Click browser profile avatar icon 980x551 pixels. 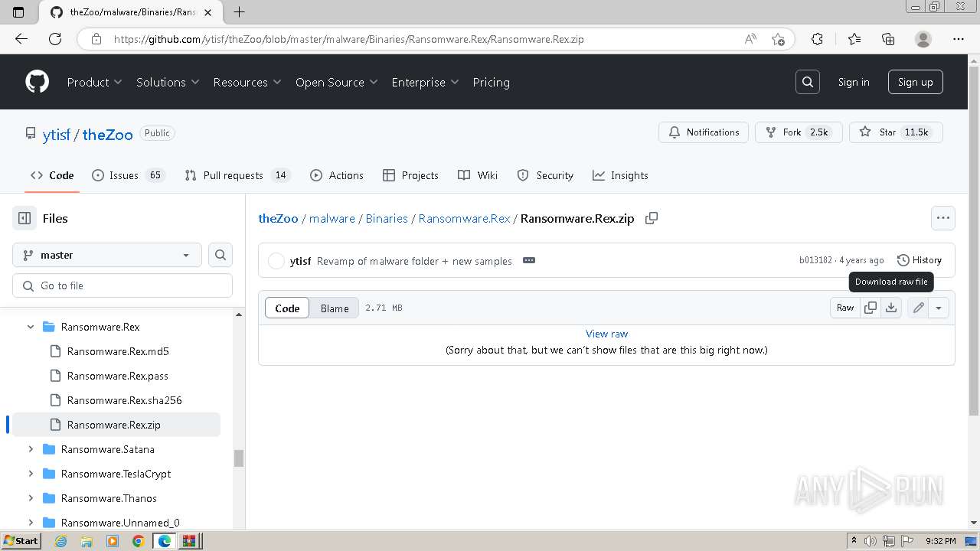click(923, 39)
